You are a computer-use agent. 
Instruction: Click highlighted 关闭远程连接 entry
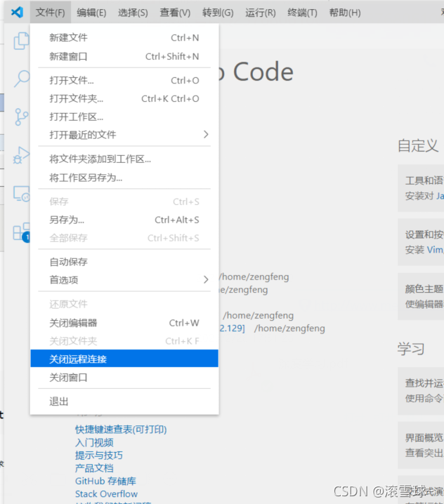click(x=124, y=359)
